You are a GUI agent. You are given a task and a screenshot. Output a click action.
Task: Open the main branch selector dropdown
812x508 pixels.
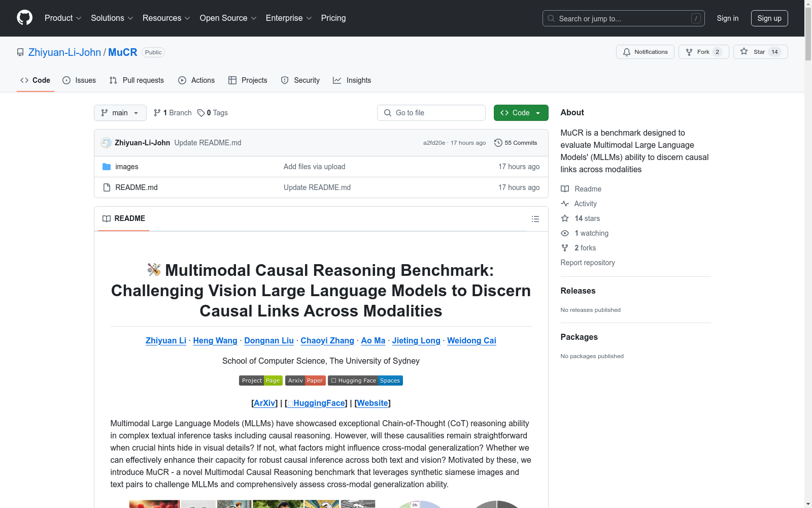point(120,113)
